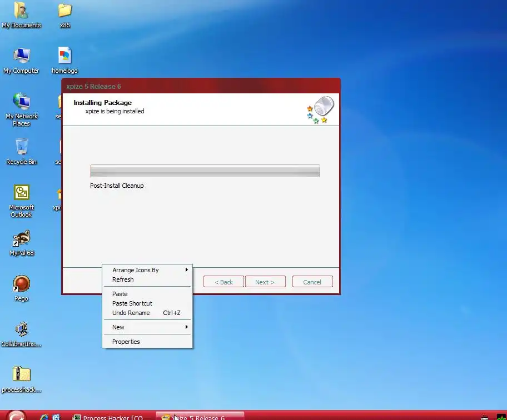This screenshot has width=507, height=420.
Task: Expand the New submenu
Action: (x=147, y=327)
